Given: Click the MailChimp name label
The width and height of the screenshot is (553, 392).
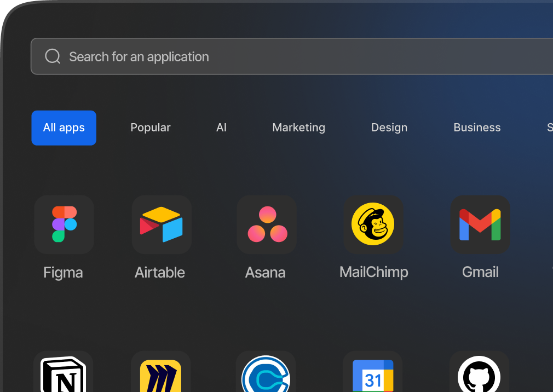Looking at the screenshot, I should [x=373, y=272].
